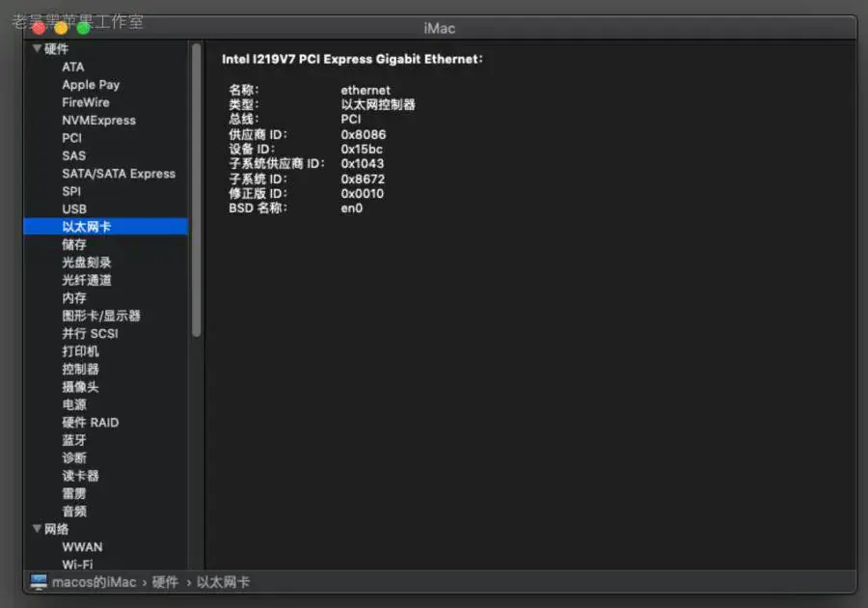The image size is (868, 608).
Task: Select 内存 memory in sidebar
Action: 74,298
